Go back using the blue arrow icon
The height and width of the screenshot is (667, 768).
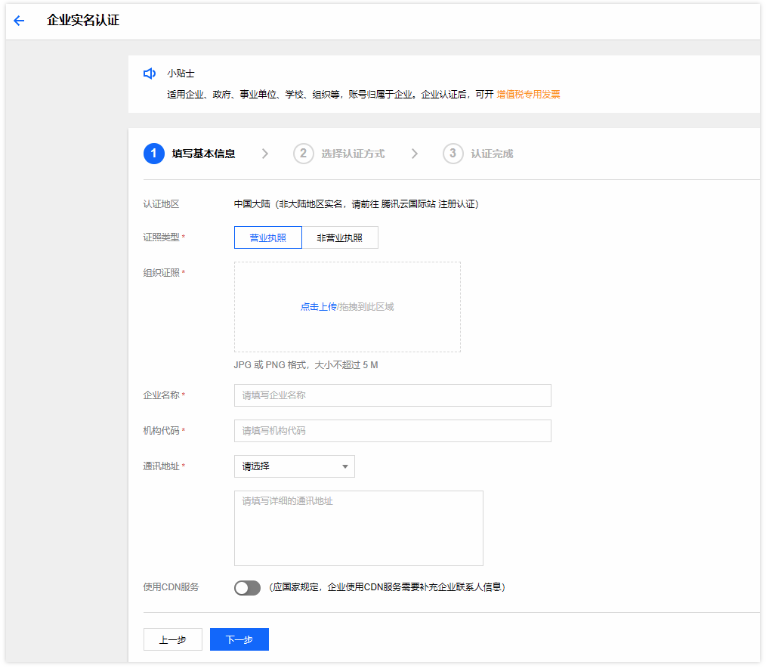19,21
